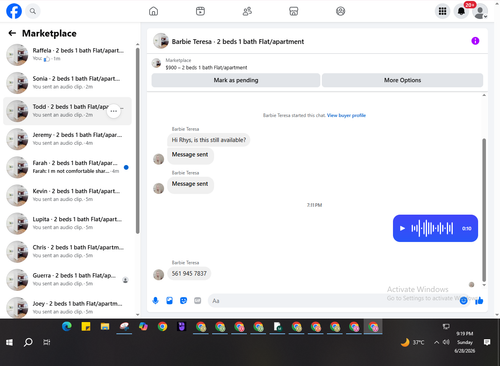Open the Guerra conversation

pyautogui.click(x=67, y=280)
